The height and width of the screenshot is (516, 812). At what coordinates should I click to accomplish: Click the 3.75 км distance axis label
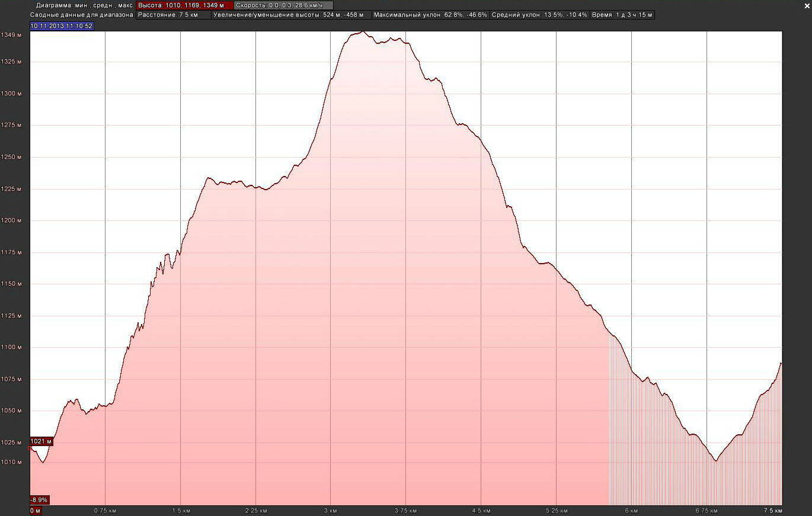point(406,511)
